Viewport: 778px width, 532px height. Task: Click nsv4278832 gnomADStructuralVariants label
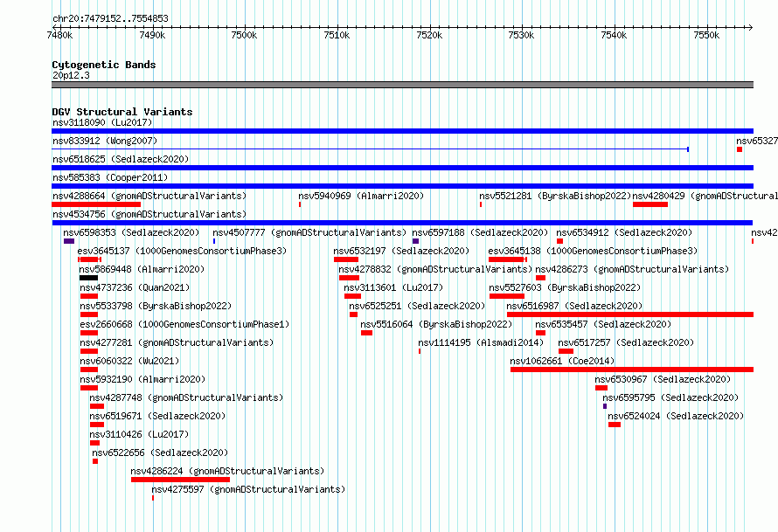[x=435, y=269]
